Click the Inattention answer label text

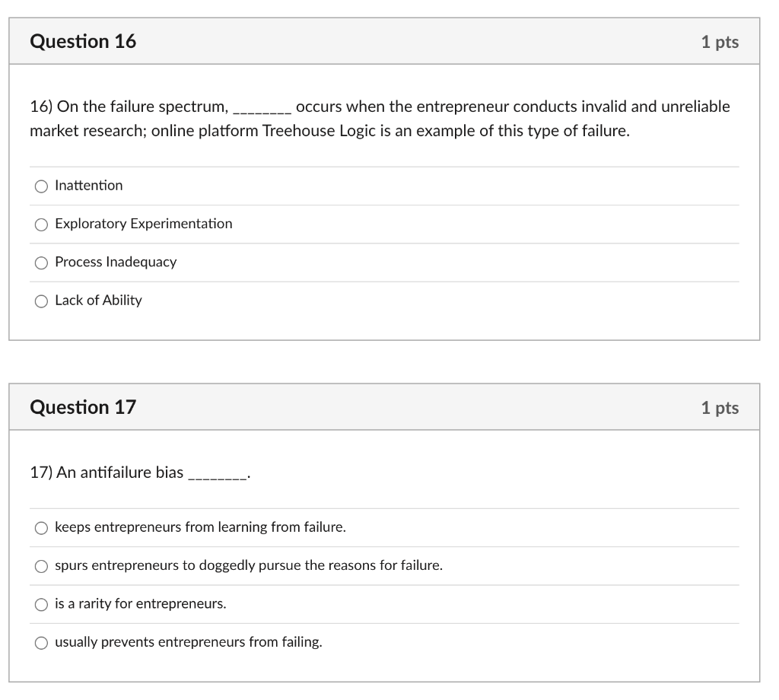click(88, 185)
